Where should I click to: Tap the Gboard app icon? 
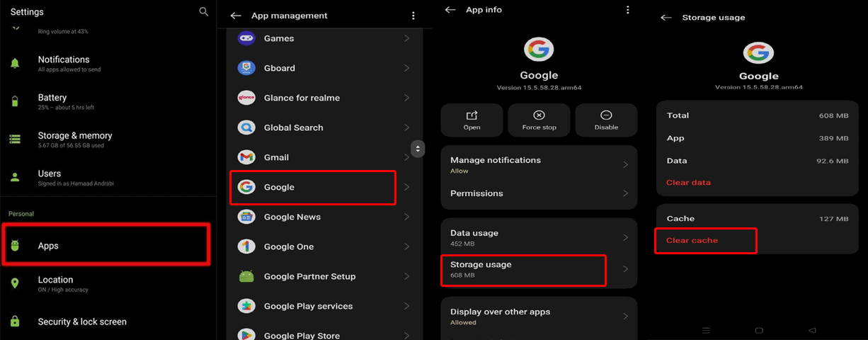pyautogui.click(x=246, y=68)
